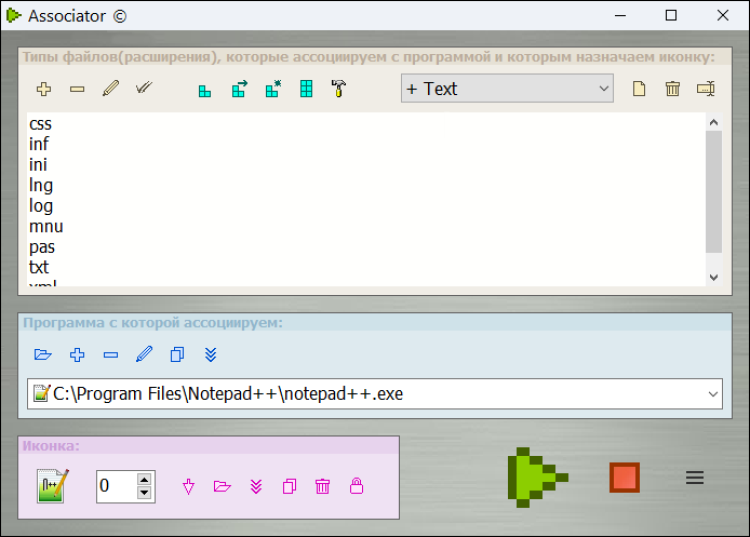The image size is (750, 537).
Task: Click the pink copy icon
Action: pyautogui.click(x=289, y=486)
